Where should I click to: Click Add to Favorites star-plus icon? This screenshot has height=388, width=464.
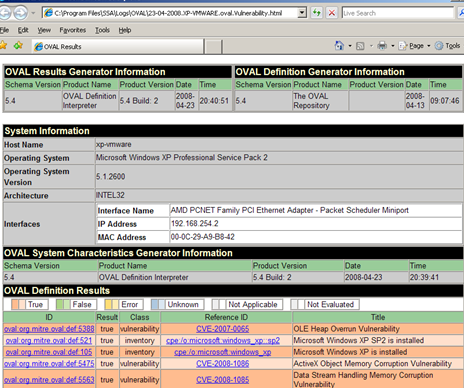coord(18,45)
